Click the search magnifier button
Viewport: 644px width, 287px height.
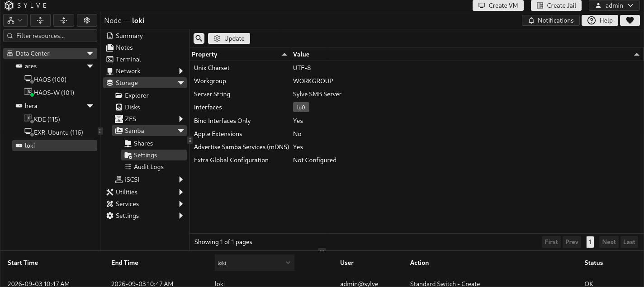click(199, 38)
